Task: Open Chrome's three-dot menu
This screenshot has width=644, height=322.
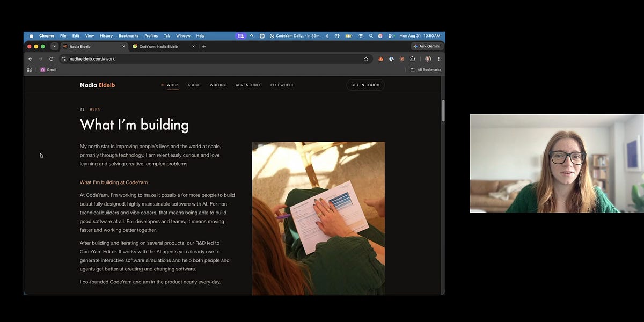Action: coord(438,59)
